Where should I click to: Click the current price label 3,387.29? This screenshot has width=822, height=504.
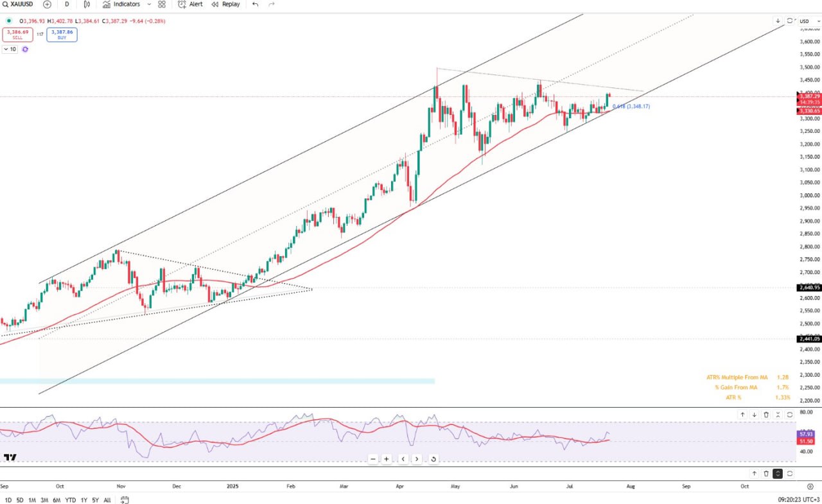(809, 96)
